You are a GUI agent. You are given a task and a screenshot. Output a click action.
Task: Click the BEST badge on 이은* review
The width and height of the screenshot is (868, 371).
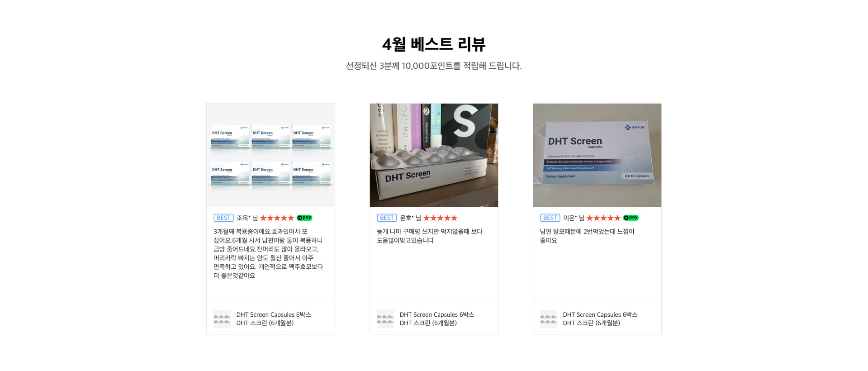(550, 218)
